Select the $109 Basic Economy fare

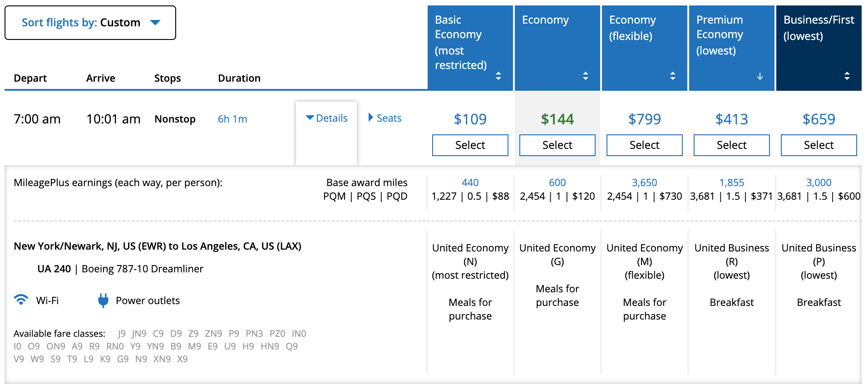click(470, 145)
